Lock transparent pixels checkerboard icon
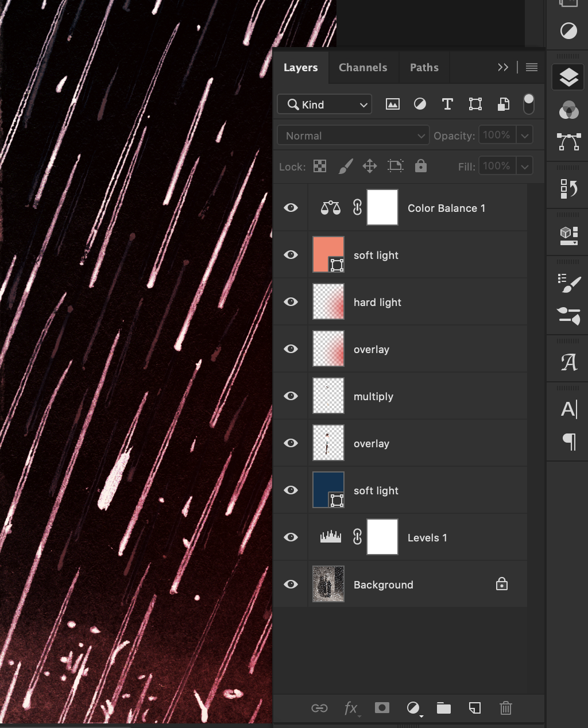The image size is (588, 728). click(x=320, y=166)
